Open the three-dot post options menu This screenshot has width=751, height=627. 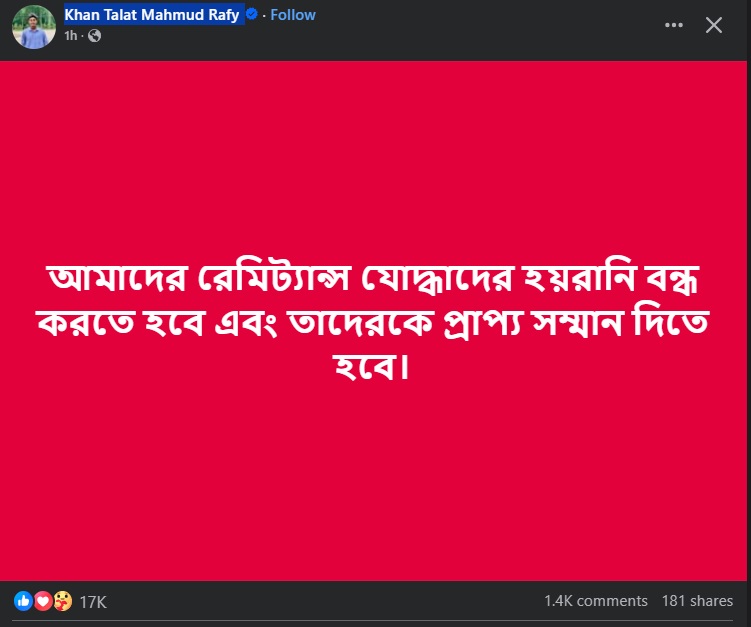[x=673, y=25]
